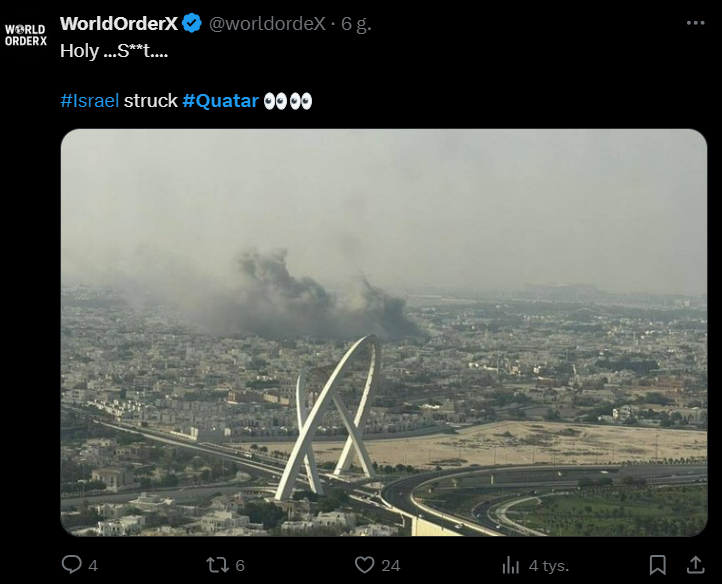Click the number 24 like count
This screenshot has height=584, width=722.
(x=391, y=565)
